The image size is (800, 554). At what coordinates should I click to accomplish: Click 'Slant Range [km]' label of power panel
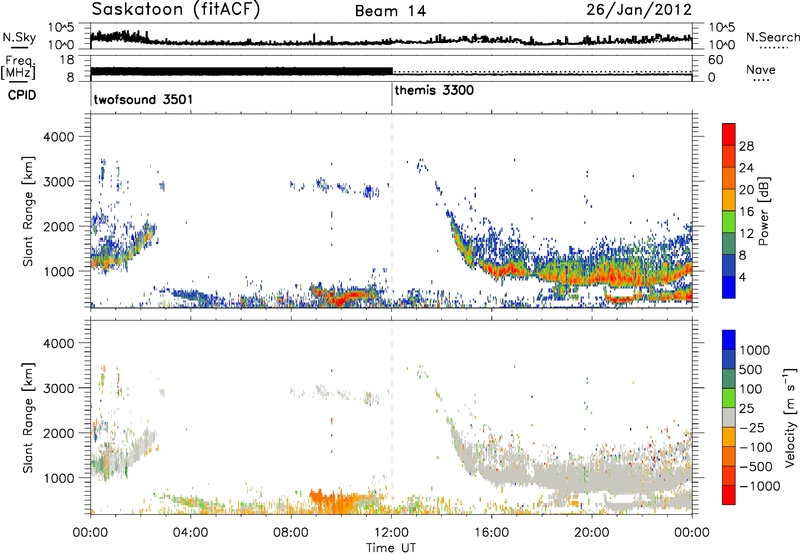[x=28, y=211]
